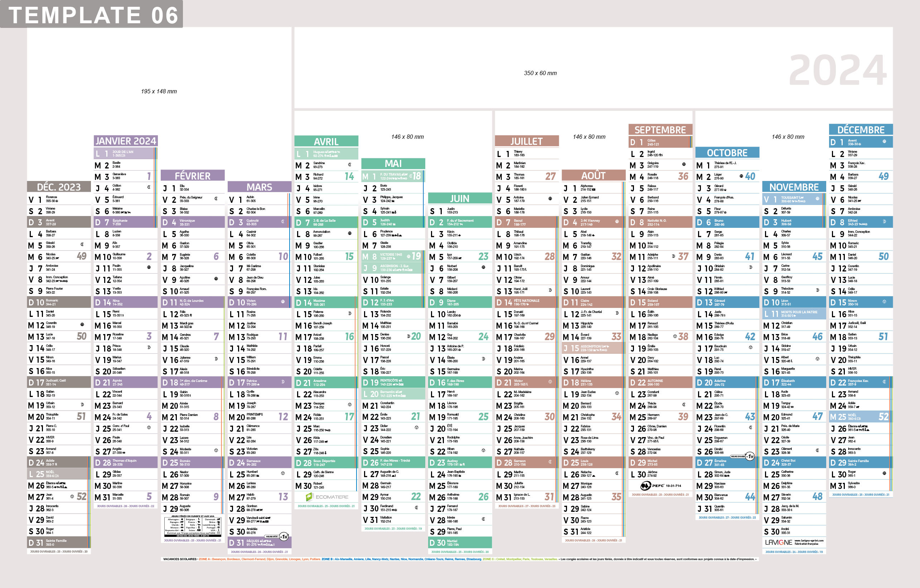Click the -1H winter time clock icon
This screenshot has width=920, height=588.
tap(750, 456)
